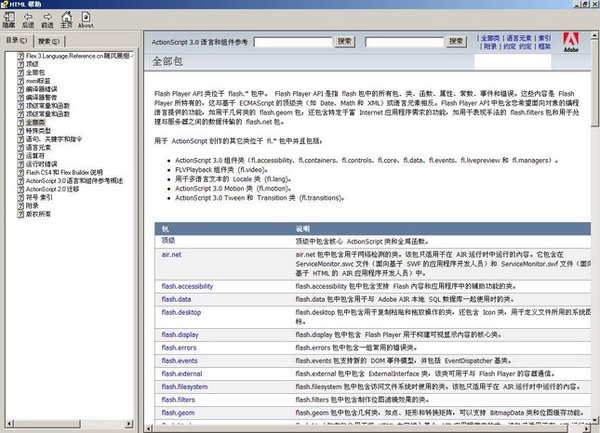Click the content pane vertical scrollbar down arrow

click(595, 420)
